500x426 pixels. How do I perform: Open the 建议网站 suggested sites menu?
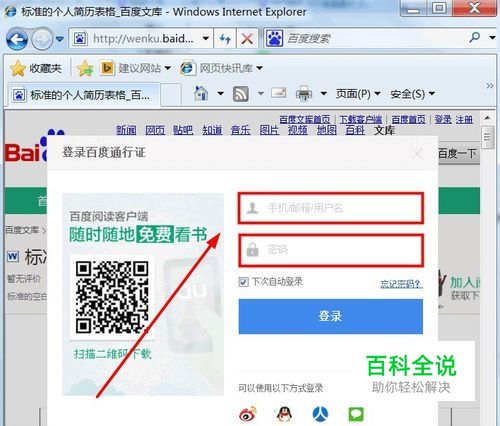pos(136,68)
